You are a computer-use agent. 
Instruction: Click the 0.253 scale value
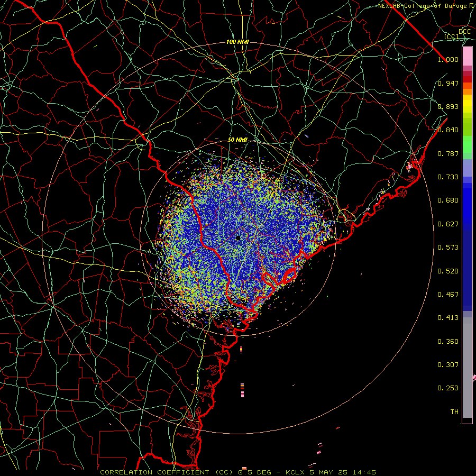pos(448,388)
